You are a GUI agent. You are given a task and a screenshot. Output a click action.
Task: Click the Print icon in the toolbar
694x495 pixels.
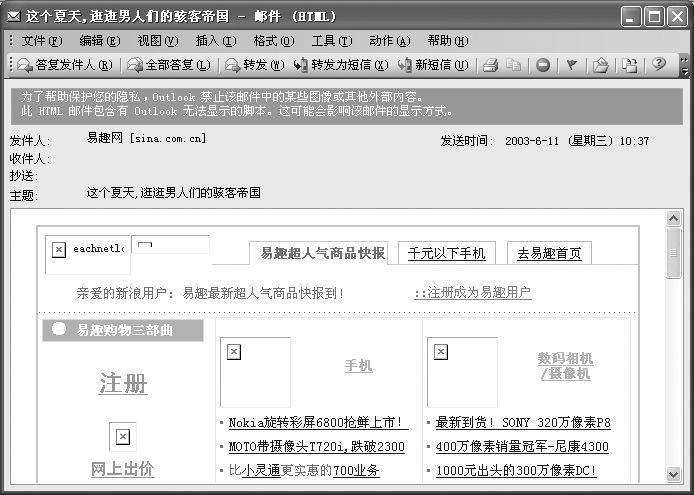pyautogui.click(x=491, y=65)
